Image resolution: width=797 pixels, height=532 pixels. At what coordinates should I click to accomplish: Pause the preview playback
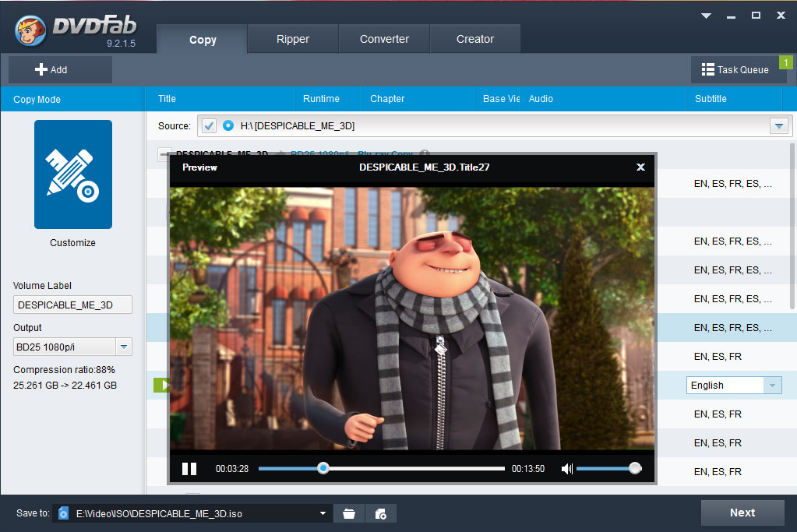click(x=189, y=468)
